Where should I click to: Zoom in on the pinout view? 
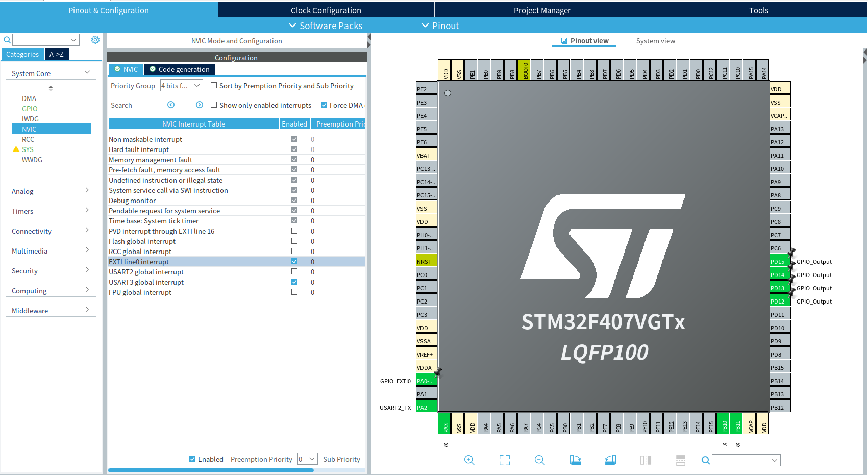point(469,460)
